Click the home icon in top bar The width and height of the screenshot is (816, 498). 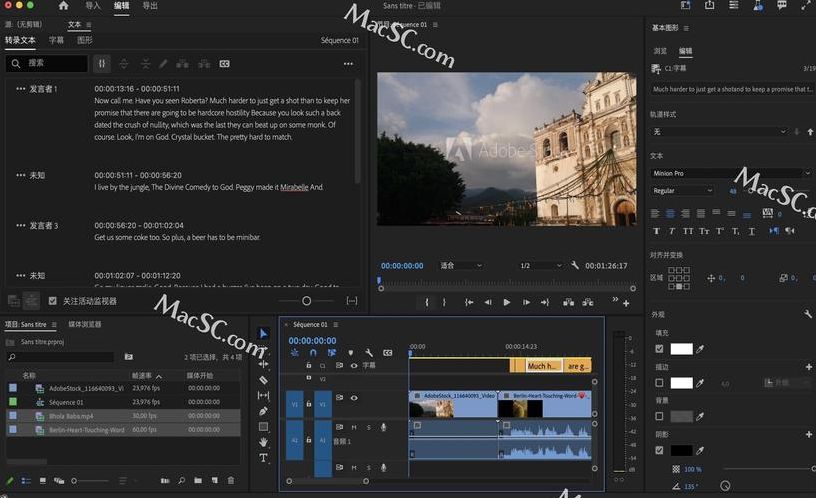[x=63, y=6]
